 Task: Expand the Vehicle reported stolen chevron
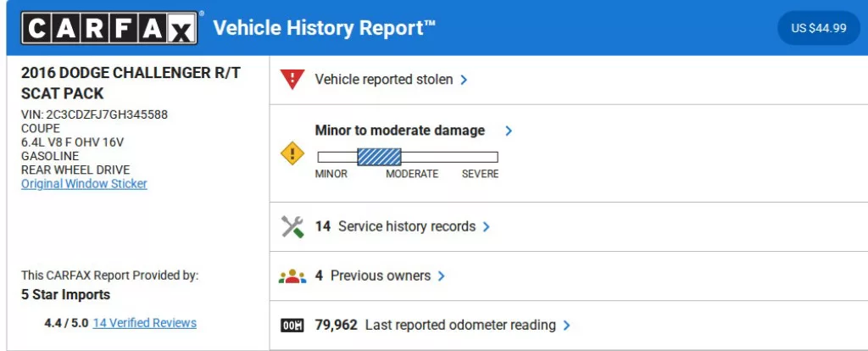(x=465, y=80)
